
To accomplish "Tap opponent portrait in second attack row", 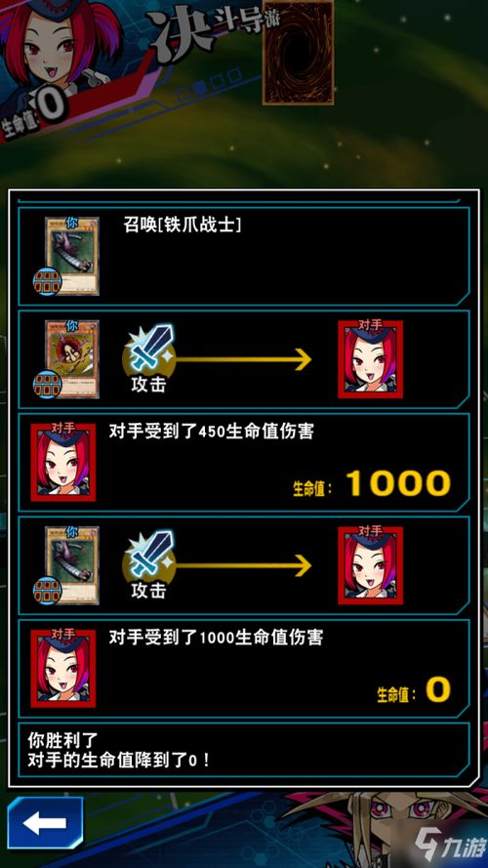I will [371, 565].
